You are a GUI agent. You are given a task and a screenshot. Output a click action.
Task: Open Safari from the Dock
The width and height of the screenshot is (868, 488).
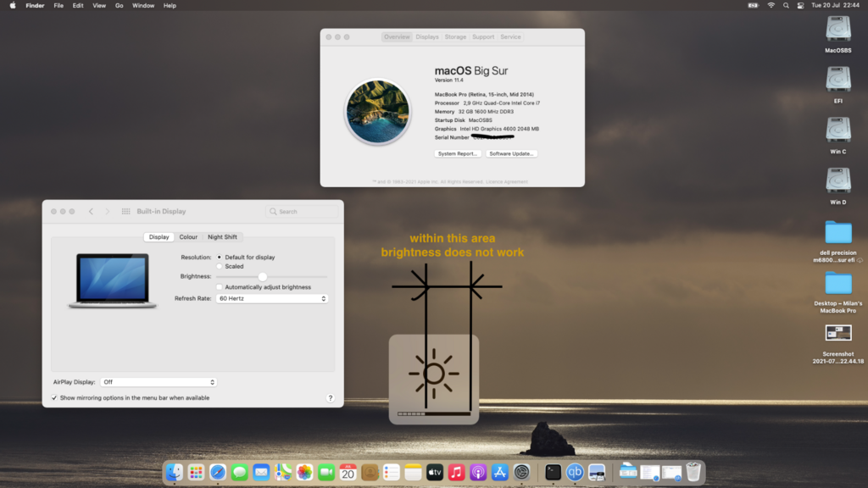[x=218, y=472]
